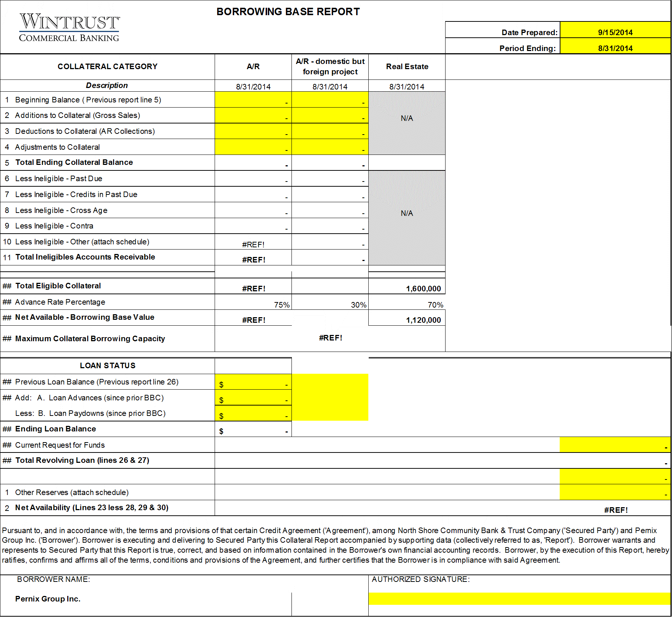Click Additions to Collateral A/R yellow cell
Screen dimensions: 672x617
[253, 115]
